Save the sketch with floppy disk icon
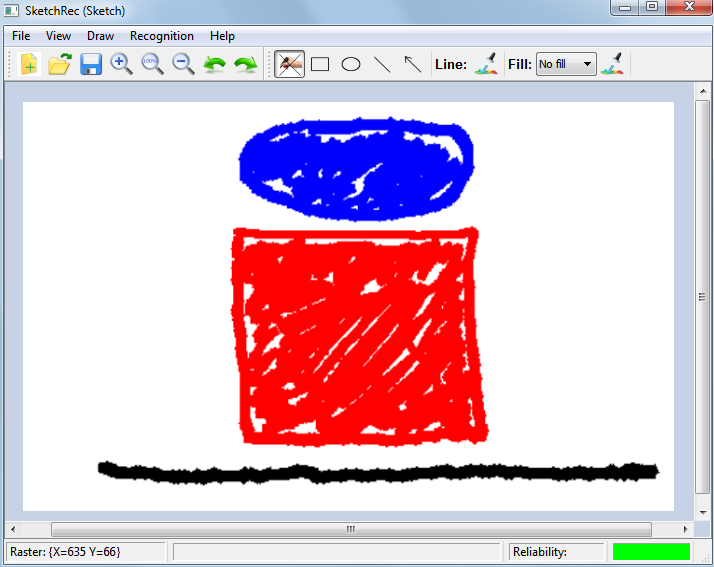Screen dimensions: 714x567 pyautogui.click(x=91, y=64)
